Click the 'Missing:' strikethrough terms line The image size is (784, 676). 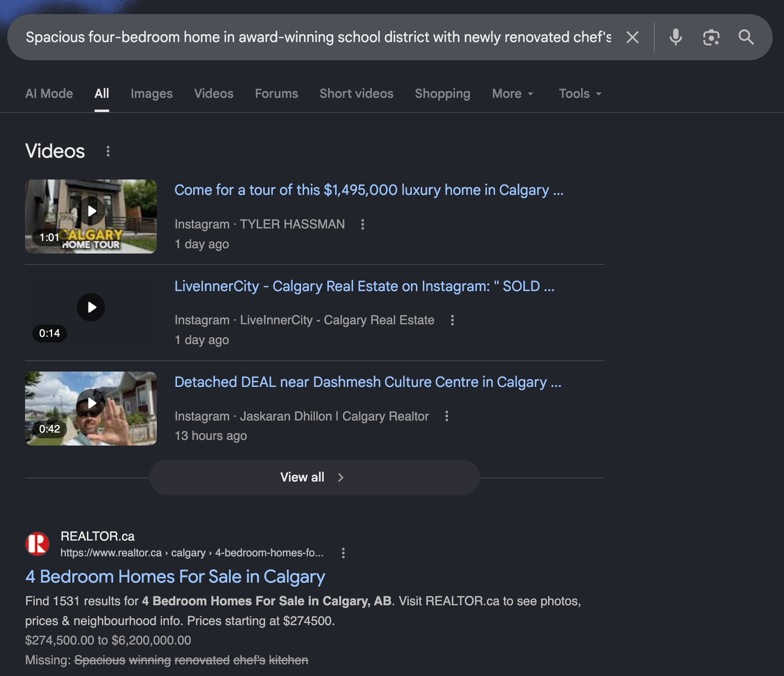point(167,660)
